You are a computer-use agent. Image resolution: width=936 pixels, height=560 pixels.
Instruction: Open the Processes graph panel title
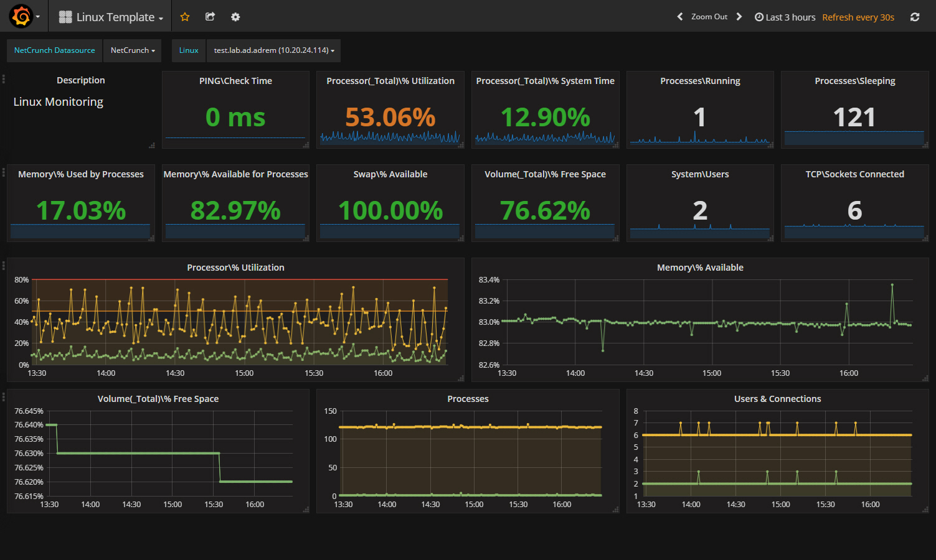coord(468,399)
